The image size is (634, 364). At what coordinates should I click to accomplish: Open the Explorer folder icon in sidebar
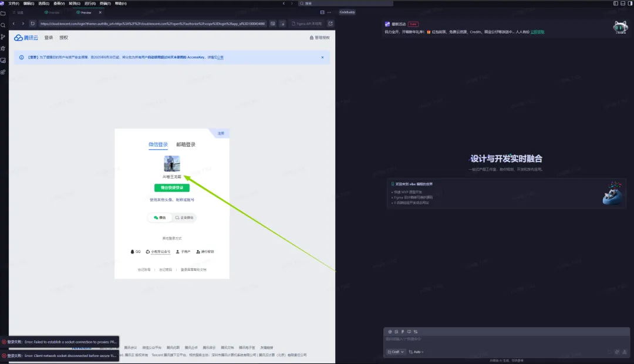[x=4, y=14]
